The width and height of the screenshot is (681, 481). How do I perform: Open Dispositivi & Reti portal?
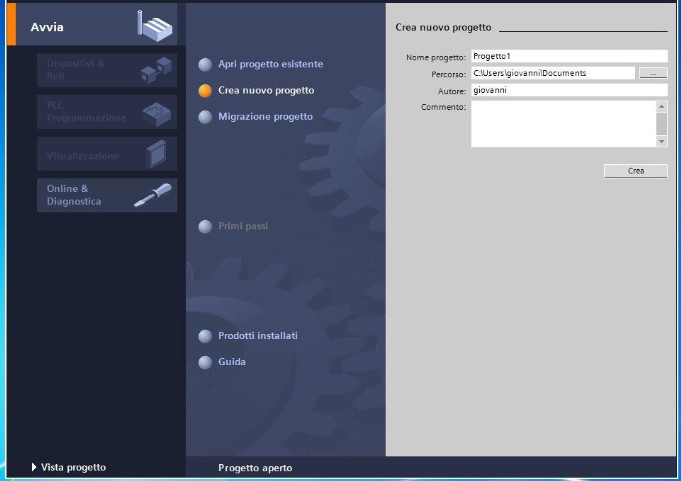[107, 70]
